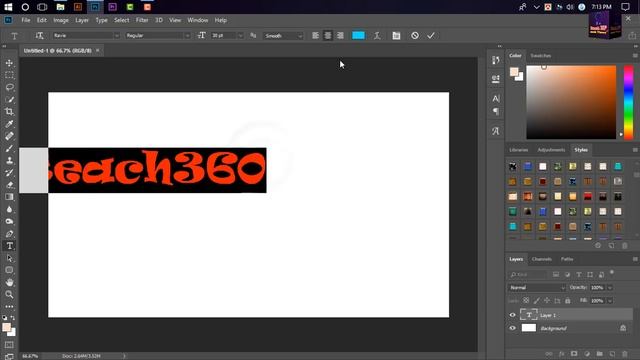Select the Zoom tool
Image resolution: width=640 pixels, height=360 pixels.
[x=9, y=294]
